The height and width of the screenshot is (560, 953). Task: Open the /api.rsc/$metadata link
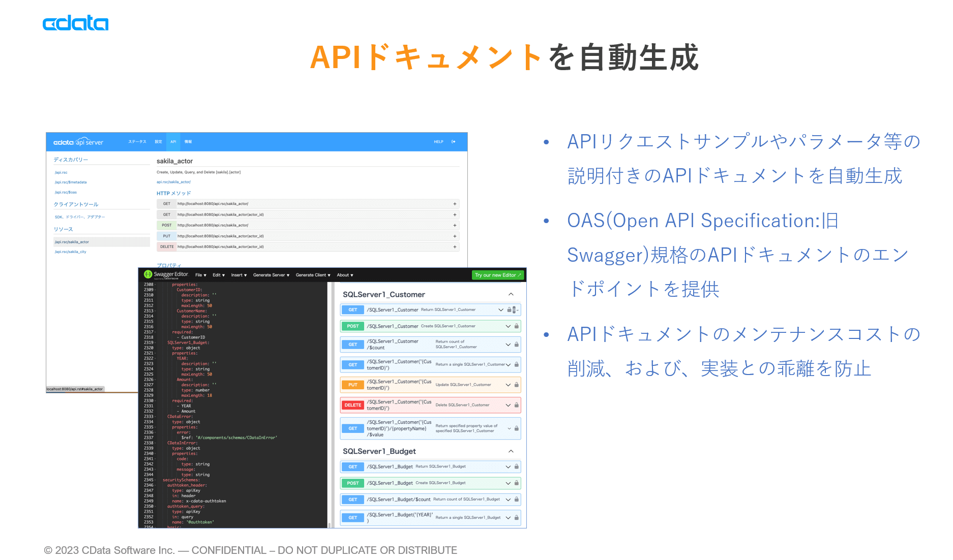click(x=71, y=182)
